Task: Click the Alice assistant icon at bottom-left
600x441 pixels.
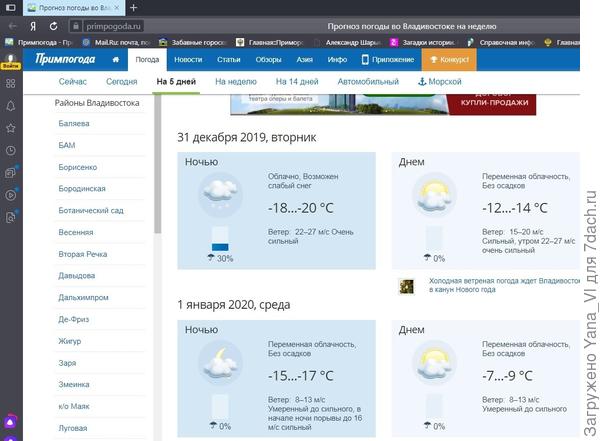Action: (x=11, y=423)
